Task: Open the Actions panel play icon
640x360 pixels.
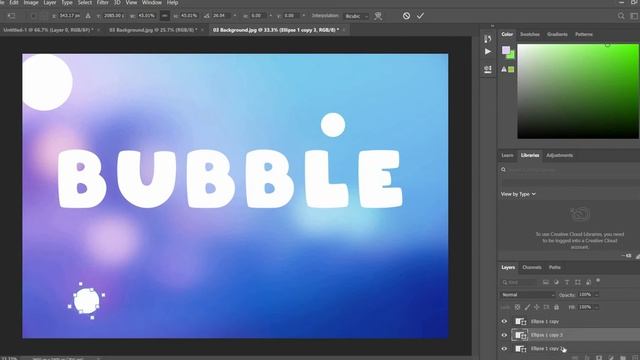Action: (x=488, y=51)
